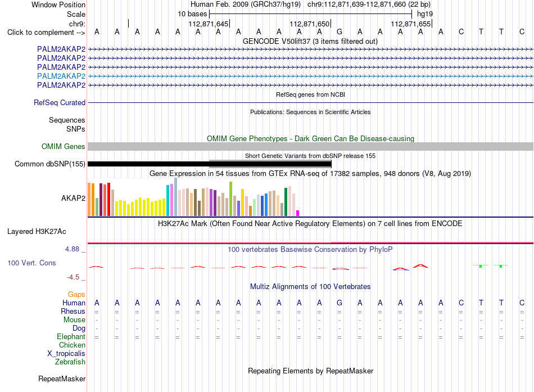534x392 pixels.
Task: Click the black Common dbSNP variant bar
Action: [x=210, y=164]
